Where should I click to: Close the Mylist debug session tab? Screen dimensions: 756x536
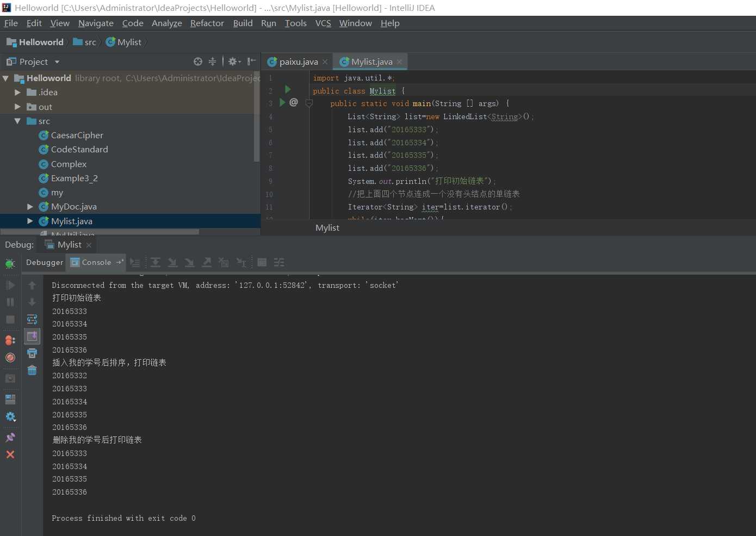pos(89,245)
